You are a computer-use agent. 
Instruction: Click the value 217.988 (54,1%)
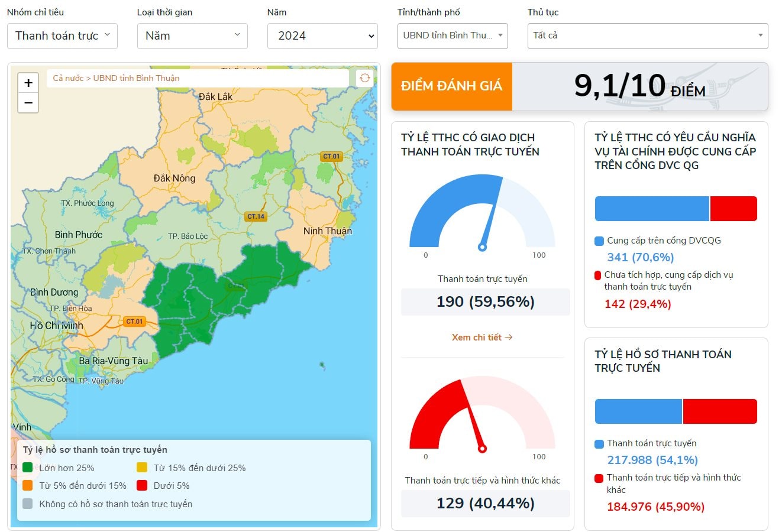tap(652, 460)
